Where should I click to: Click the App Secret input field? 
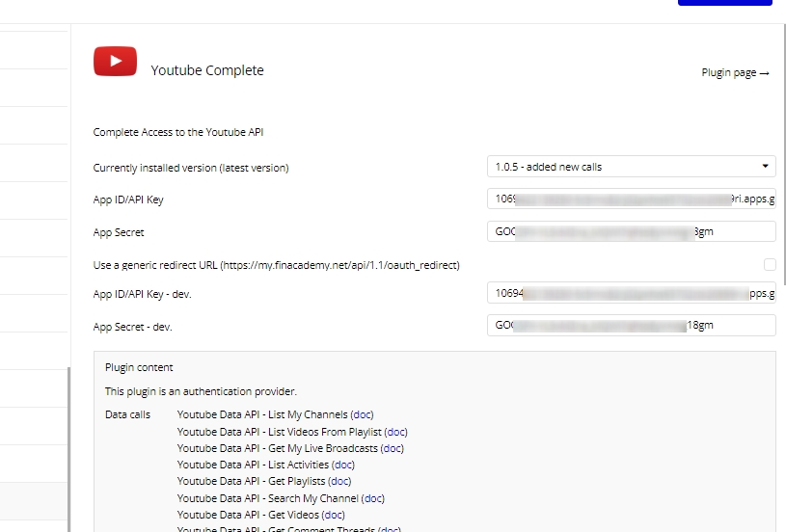click(x=631, y=231)
